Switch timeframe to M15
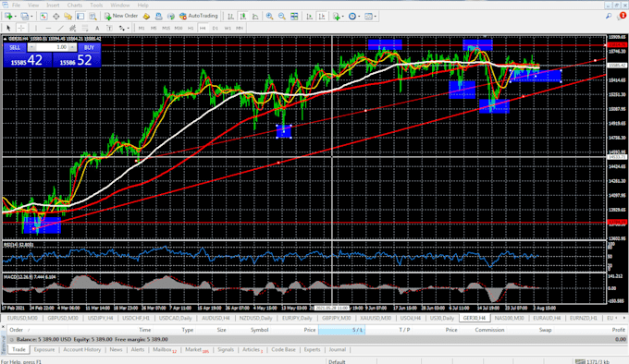 pos(166,28)
